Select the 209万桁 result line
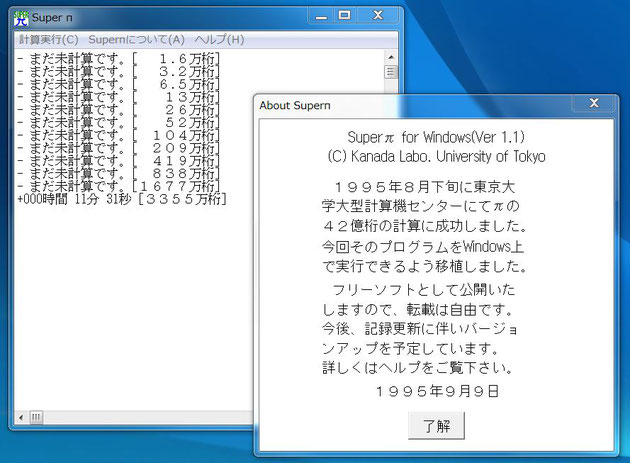Screen dimensions: 630x463 (119, 148)
